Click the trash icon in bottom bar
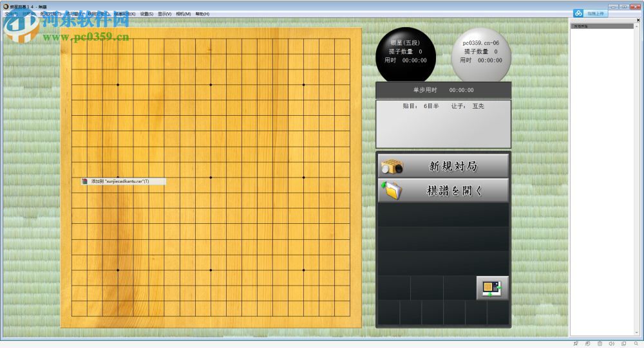 click(x=600, y=343)
